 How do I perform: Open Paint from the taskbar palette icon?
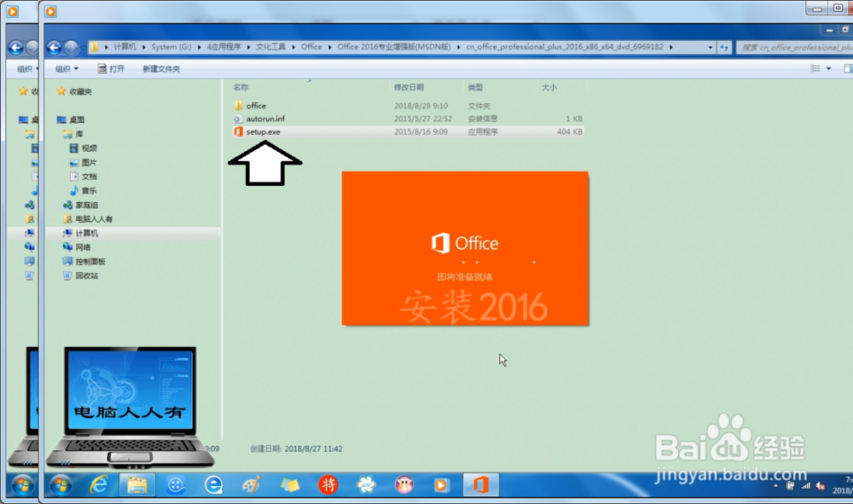[x=252, y=485]
